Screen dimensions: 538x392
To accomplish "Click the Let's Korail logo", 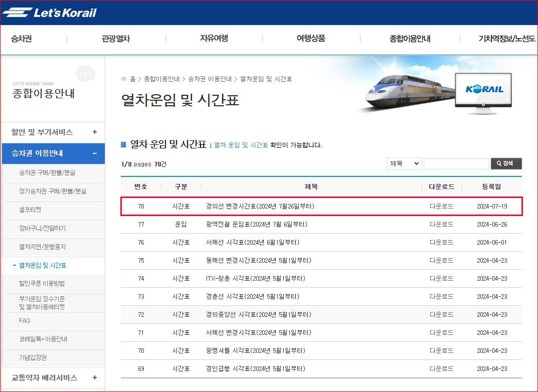I will tap(49, 13).
